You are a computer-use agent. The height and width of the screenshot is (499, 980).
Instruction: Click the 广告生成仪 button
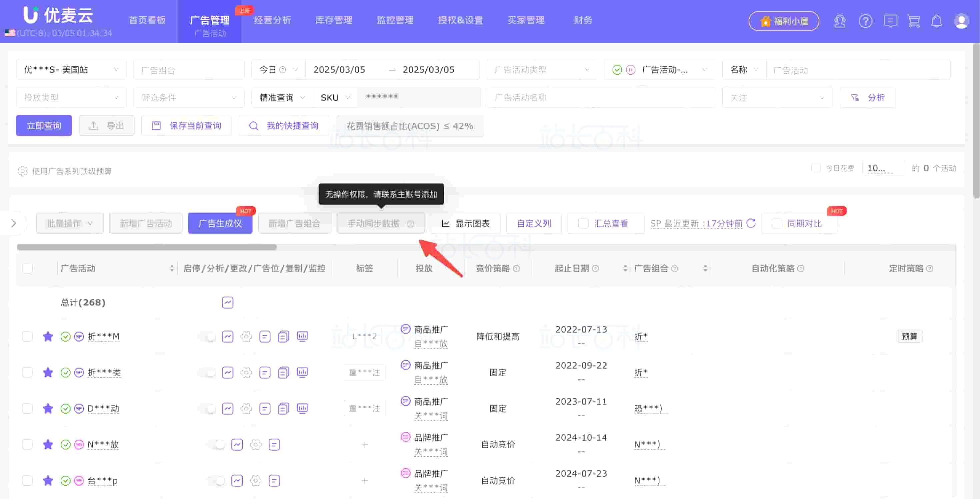pyautogui.click(x=220, y=223)
